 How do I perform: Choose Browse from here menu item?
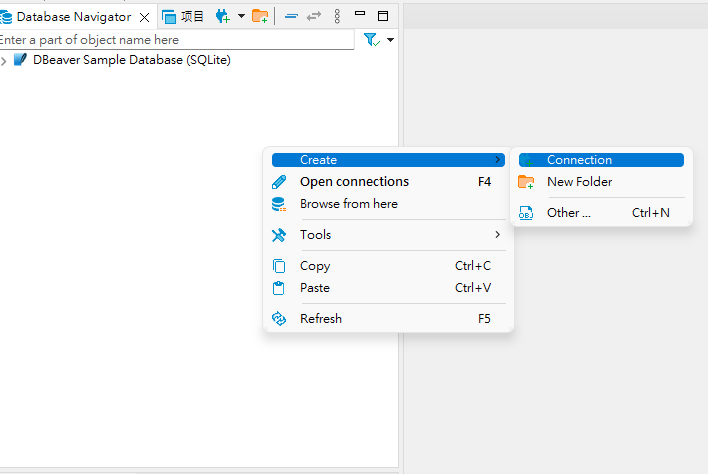[388, 204]
